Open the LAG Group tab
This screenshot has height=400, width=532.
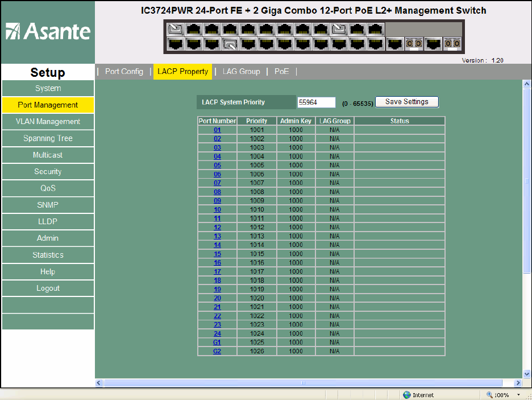click(x=241, y=72)
